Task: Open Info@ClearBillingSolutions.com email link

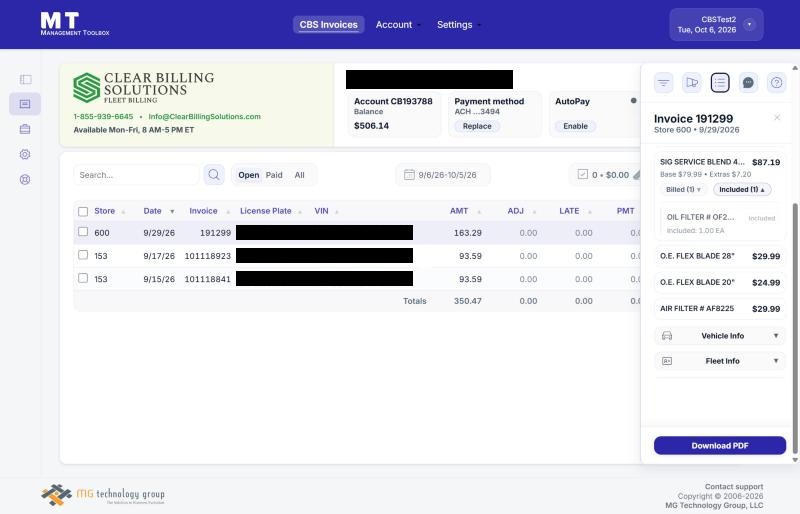Action: pos(205,116)
